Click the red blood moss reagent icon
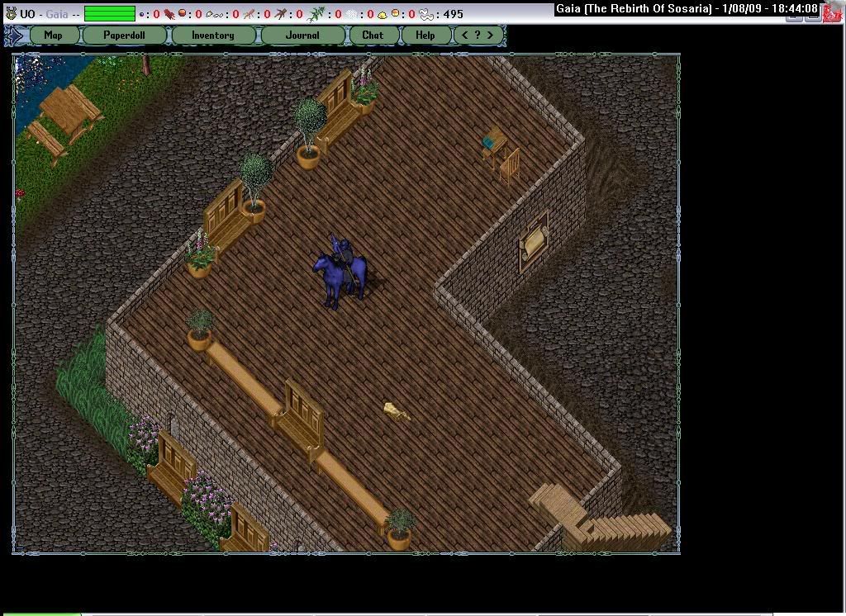The height and width of the screenshot is (616, 846). click(169, 13)
